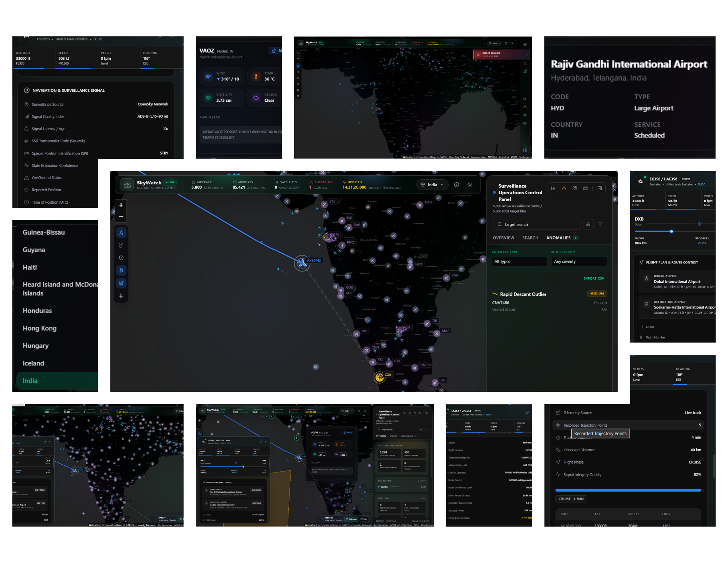Screen dimensions: 728x563
Task: Click the Surveillance Source row showing OpenSky Network
Action: coord(96,104)
